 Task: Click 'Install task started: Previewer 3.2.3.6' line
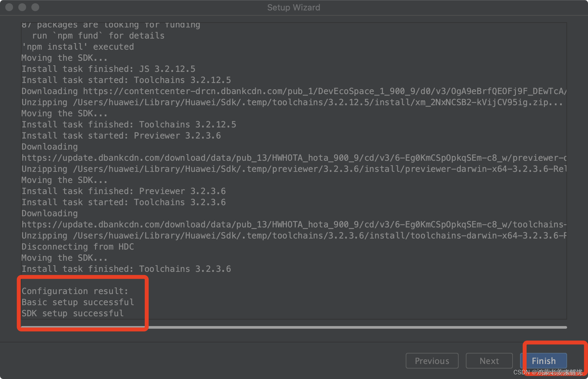121,136
